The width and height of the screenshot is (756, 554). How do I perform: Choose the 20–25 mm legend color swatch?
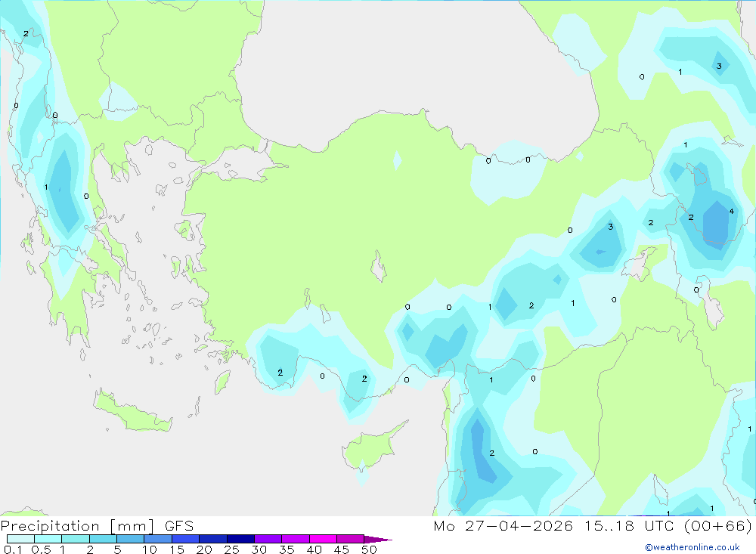(x=213, y=539)
